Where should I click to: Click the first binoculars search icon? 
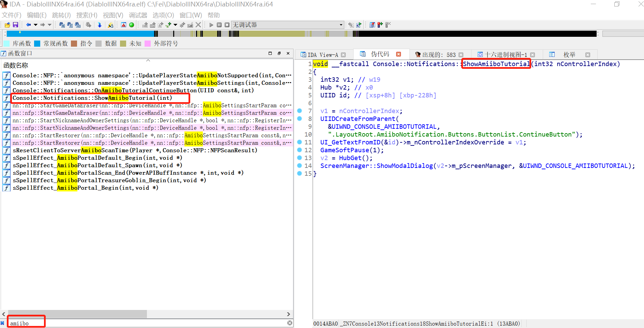62,25
